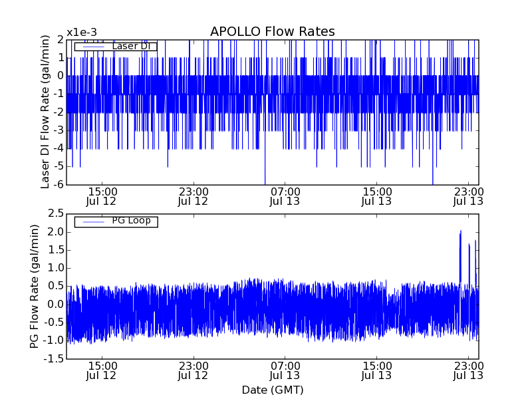Click the "Laser DI Flow Rate (gal/min)" axis label
The image size is (532, 399).
pyautogui.click(x=45, y=112)
